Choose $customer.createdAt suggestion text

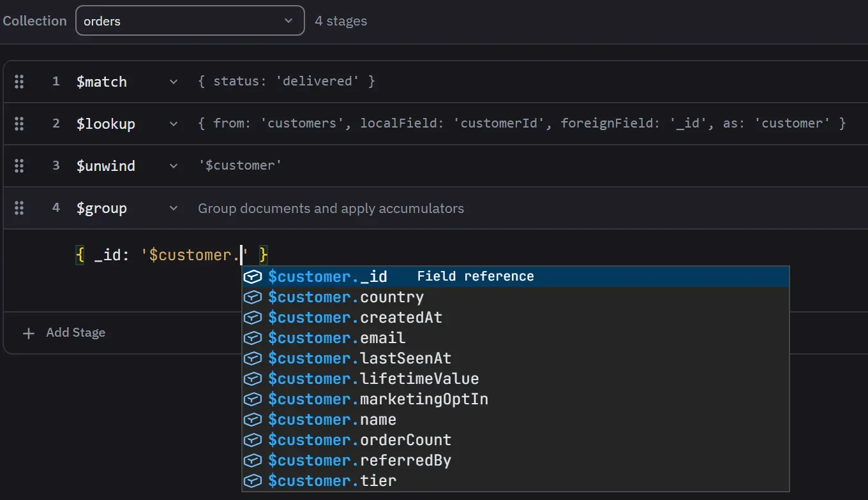click(x=355, y=318)
